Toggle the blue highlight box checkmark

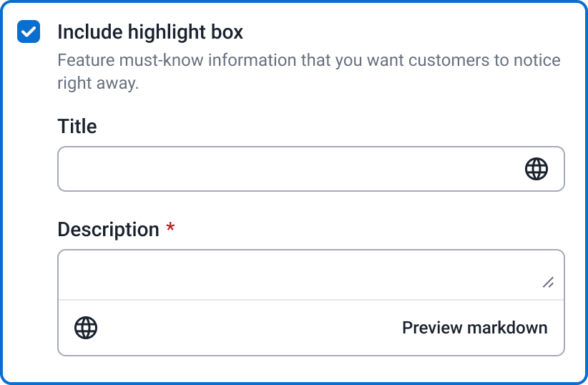[x=29, y=32]
